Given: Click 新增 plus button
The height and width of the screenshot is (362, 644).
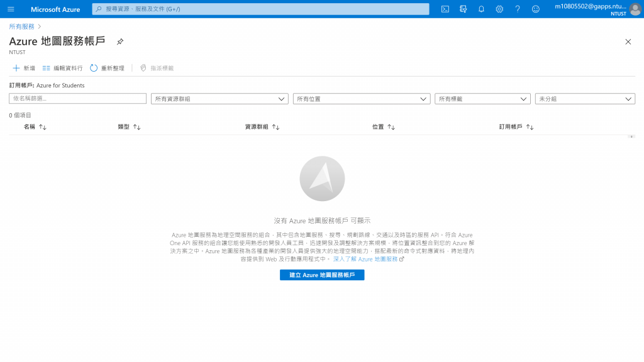Looking at the screenshot, I should pos(24,68).
